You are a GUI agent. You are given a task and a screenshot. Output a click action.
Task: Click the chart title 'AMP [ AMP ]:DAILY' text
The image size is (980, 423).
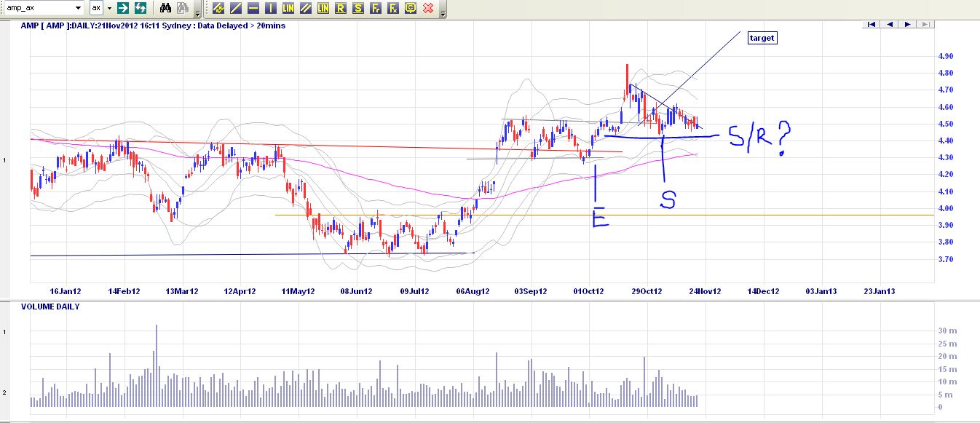pyautogui.click(x=60, y=25)
